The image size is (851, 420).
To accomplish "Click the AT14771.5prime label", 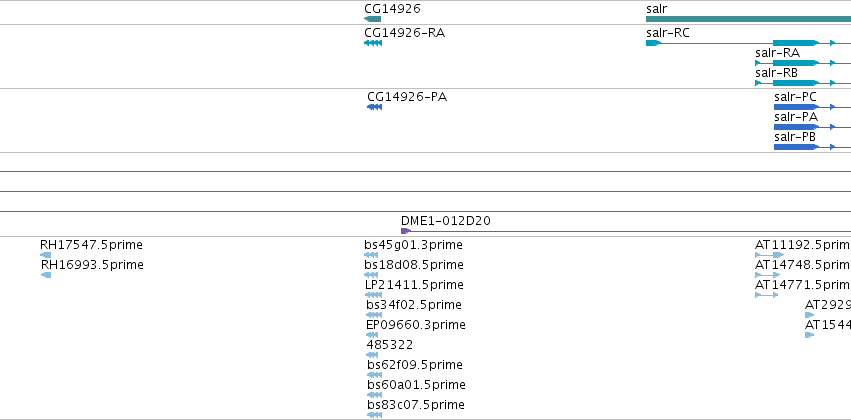I will (x=803, y=285).
